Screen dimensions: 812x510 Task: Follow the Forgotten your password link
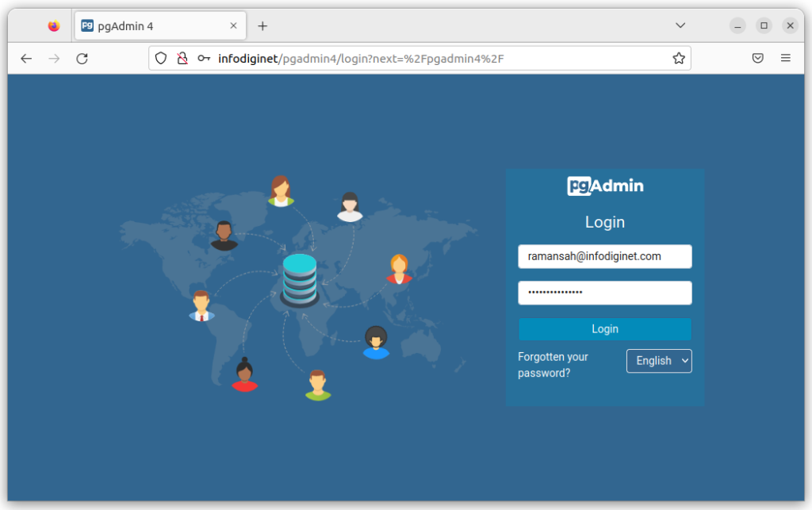point(553,365)
